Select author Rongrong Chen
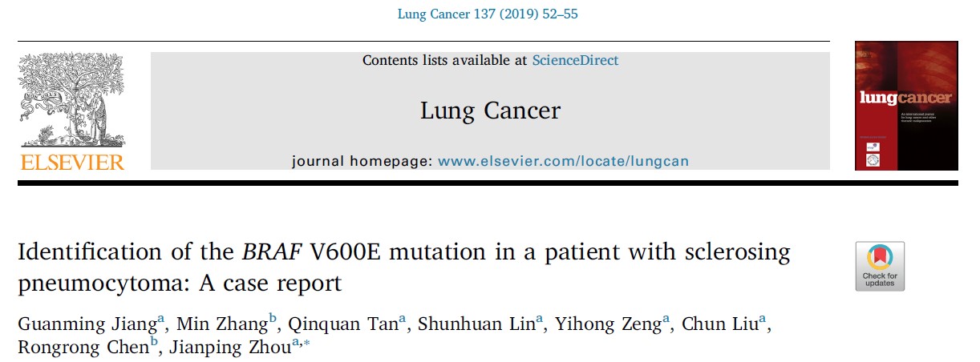The image size is (980, 362). point(83,348)
